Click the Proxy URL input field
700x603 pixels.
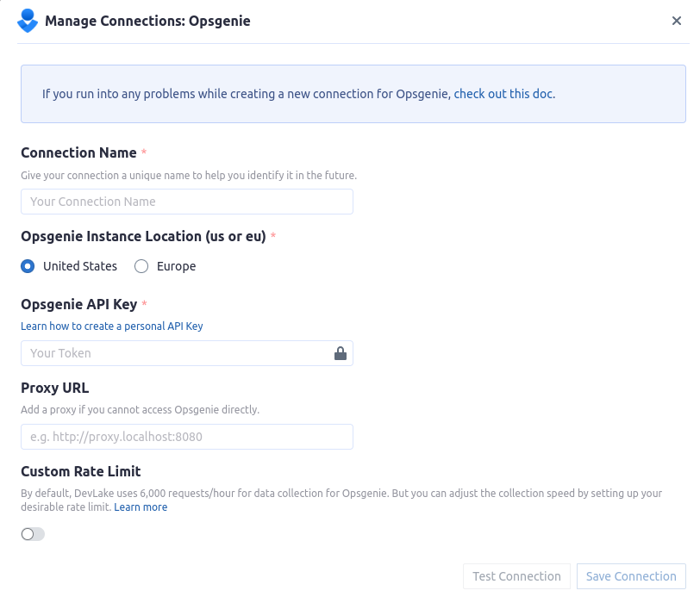tap(187, 437)
